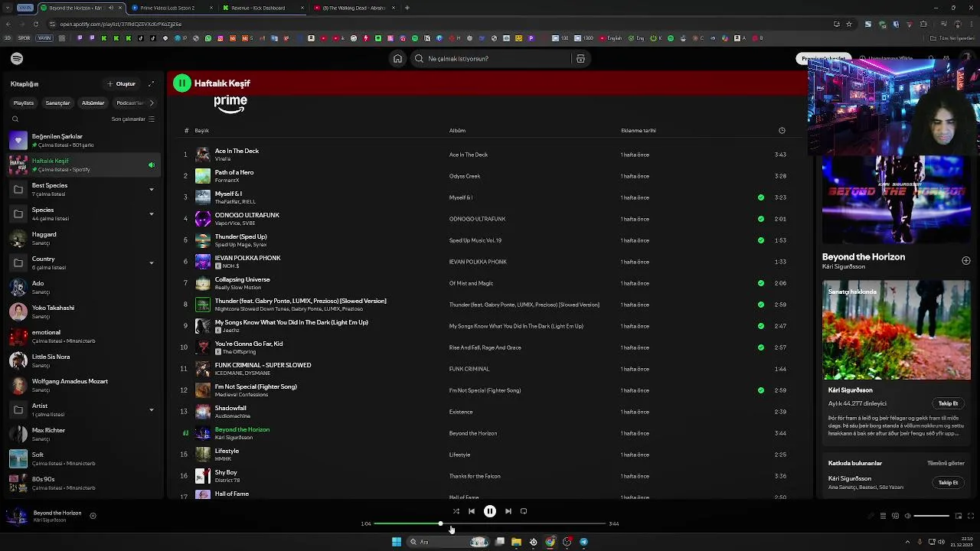This screenshot has height=551, width=980.
Task: Click the Premium'u keşfet button
Action: pos(823,59)
